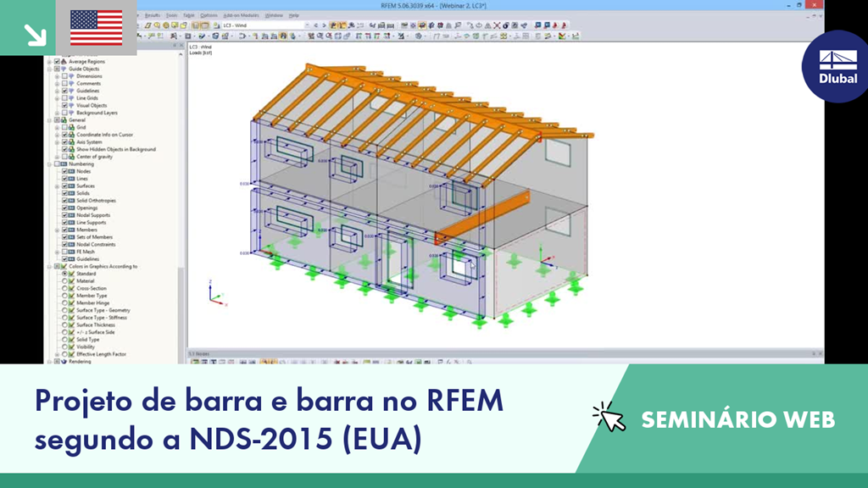Click the next load case arrow
Screen dimensions: 868x488
tap(324, 25)
